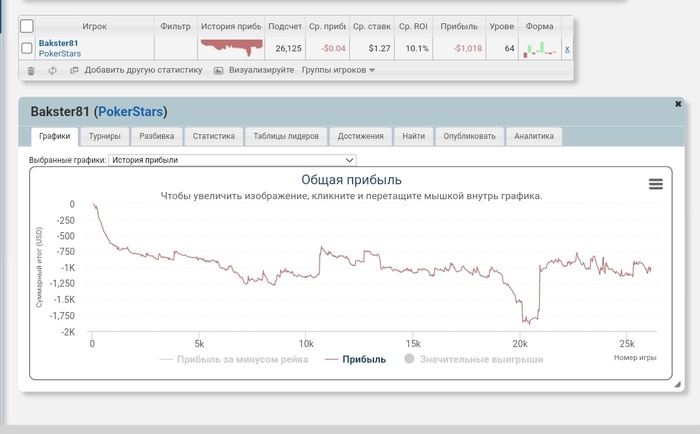Open the Турниры tab
This screenshot has width=700, height=434.
coord(104,136)
